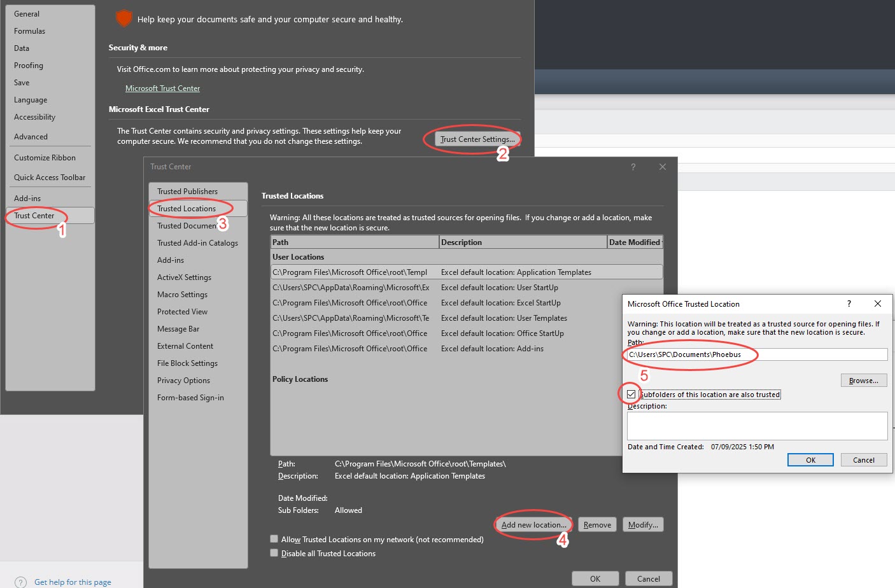The width and height of the screenshot is (895, 588).
Task: Toggle subfolders of this location are also trusted
Action: [631, 395]
